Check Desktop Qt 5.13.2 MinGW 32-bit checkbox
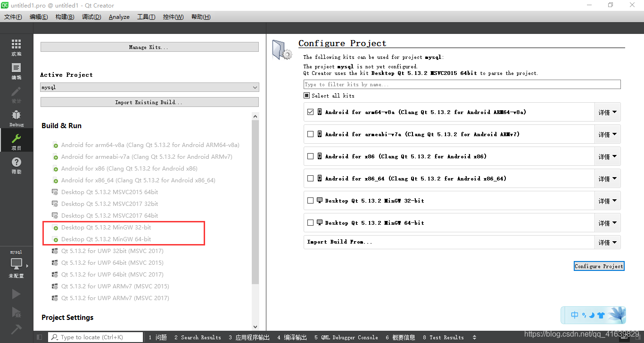644x343 pixels. coord(310,201)
